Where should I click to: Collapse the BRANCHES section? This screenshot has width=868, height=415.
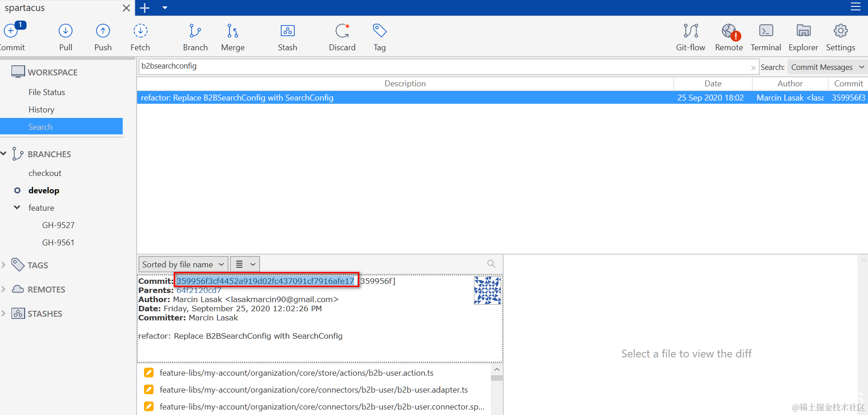click(x=4, y=154)
